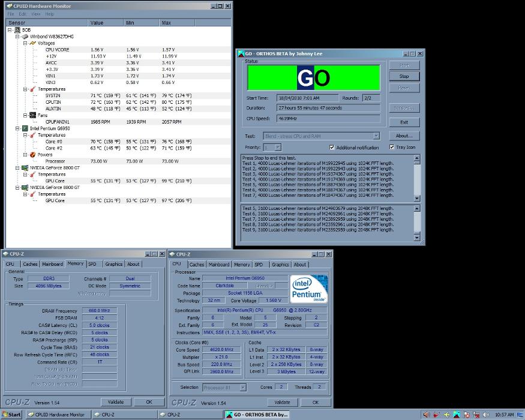Click the Winbond W83627DHG chip icon
525x420 pixels.
[x=25, y=37]
